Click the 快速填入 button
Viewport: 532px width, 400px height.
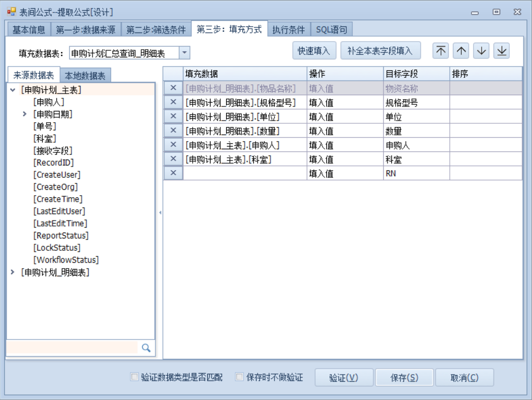(314, 51)
